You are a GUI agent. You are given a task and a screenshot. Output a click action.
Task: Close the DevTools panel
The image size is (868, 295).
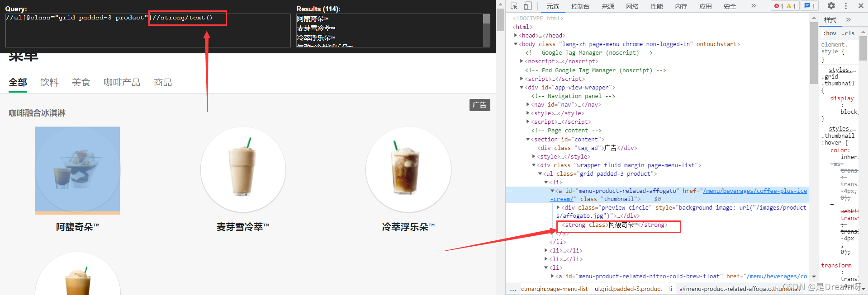(x=861, y=6)
